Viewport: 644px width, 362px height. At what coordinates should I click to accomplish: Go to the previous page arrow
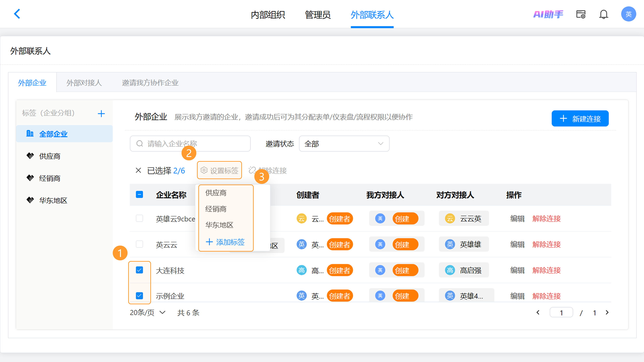[x=538, y=313]
